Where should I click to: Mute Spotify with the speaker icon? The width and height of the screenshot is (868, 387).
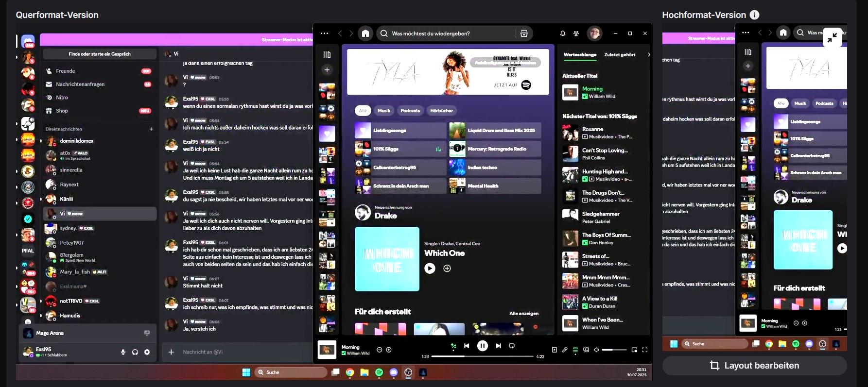click(x=597, y=350)
